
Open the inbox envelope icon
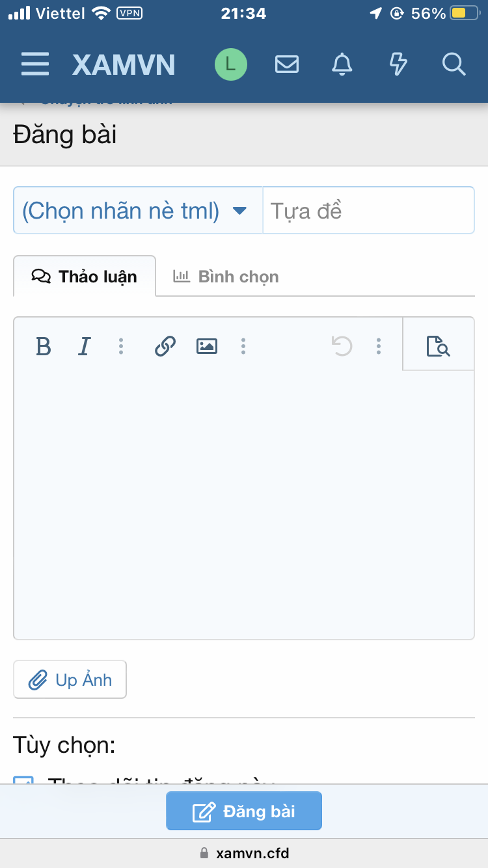click(287, 64)
